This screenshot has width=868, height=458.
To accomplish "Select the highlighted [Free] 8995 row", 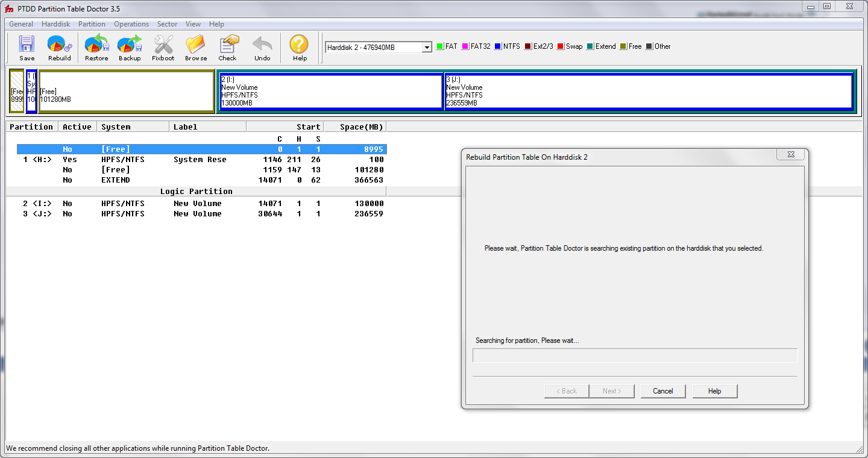I will [202, 149].
